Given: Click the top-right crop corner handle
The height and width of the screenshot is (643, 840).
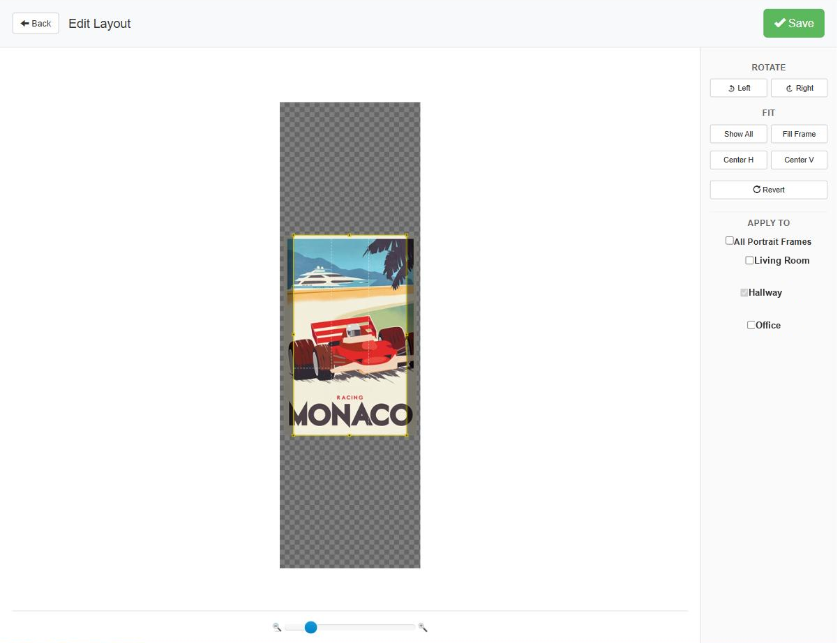Looking at the screenshot, I should point(407,235).
